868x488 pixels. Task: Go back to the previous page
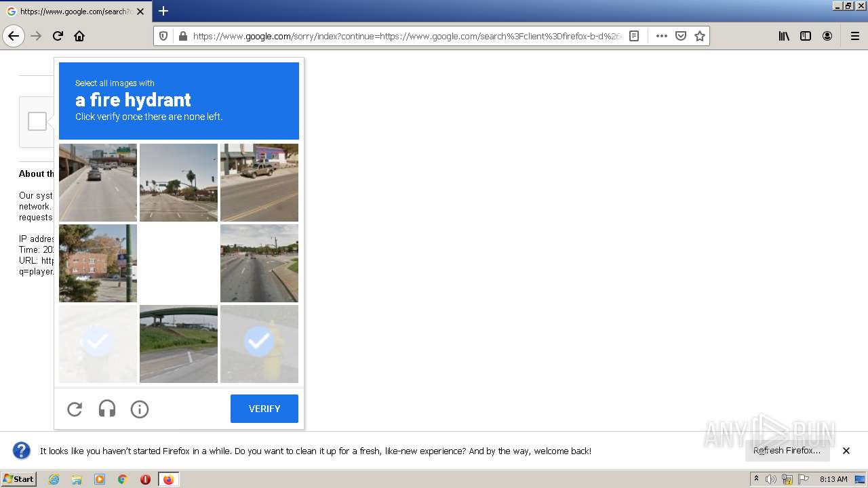(x=14, y=36)
